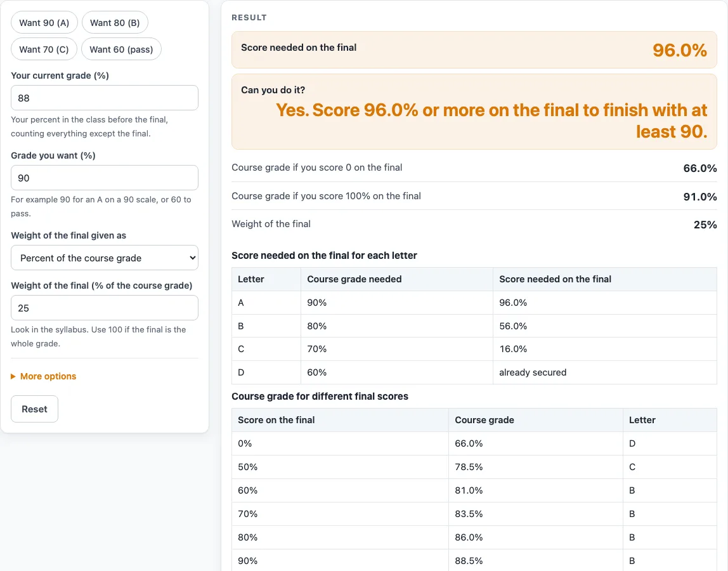Click the Can you do it? answer text
This screenshot has width=728, height=571.
click(491, 121)
